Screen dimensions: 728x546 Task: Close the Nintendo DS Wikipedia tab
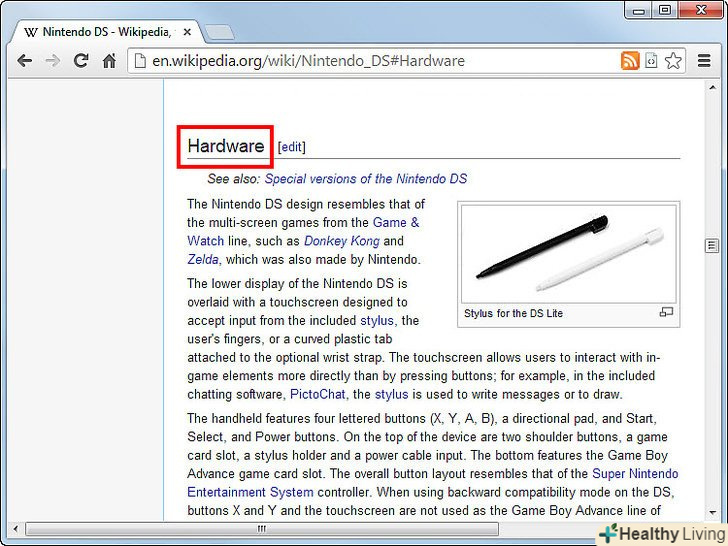pyautogui.click(x=187, y=32)
